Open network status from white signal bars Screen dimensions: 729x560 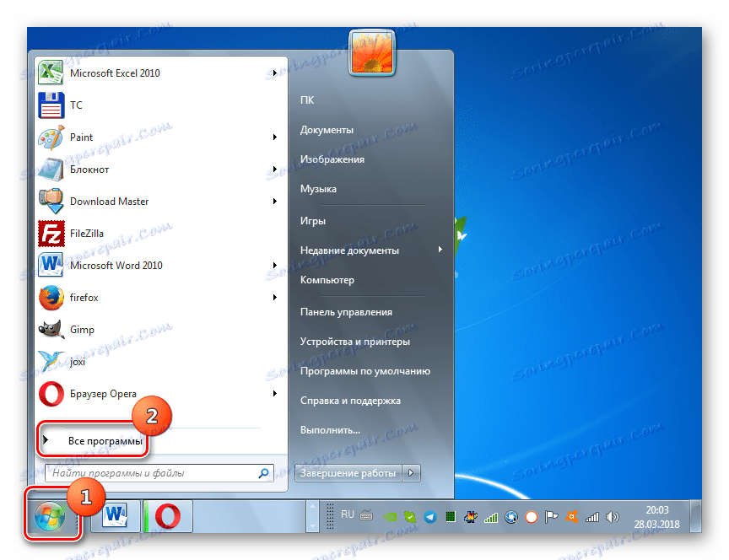[591, 517]
